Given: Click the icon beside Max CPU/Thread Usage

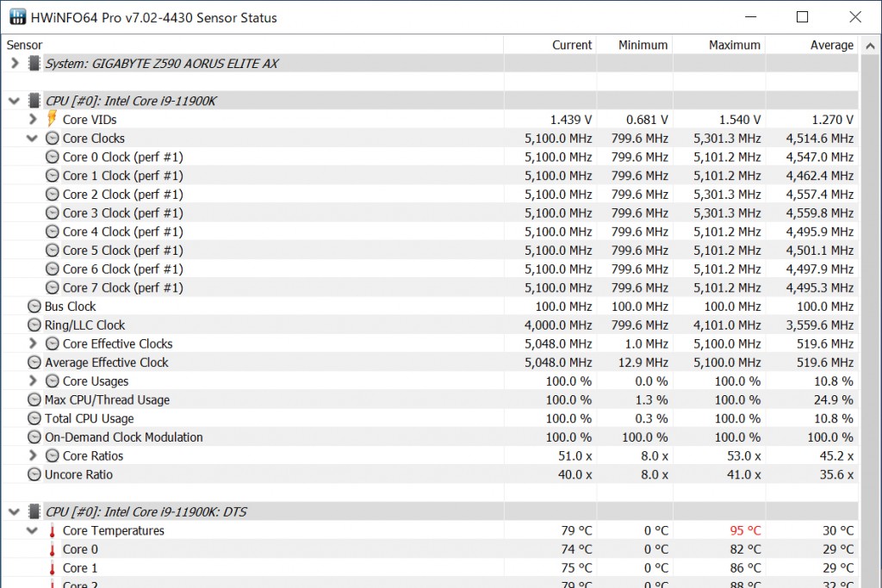Looking at the screenshot, I should (x=34, y=399).
